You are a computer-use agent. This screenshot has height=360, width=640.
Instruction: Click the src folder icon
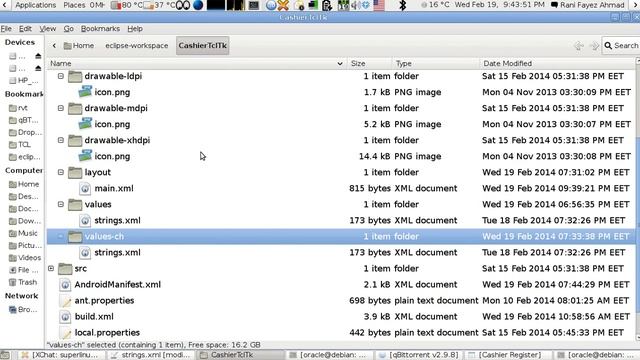(65, 269)
